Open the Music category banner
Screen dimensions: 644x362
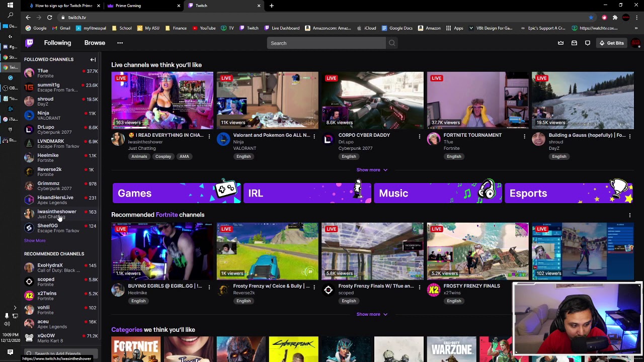[x=438, y=193]
